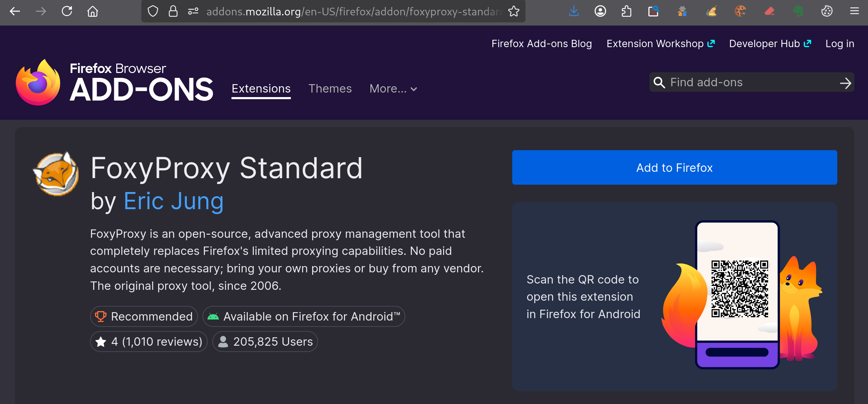
Task: Click the 'Scan the QR code' text
Action: (x=583, y=297)
